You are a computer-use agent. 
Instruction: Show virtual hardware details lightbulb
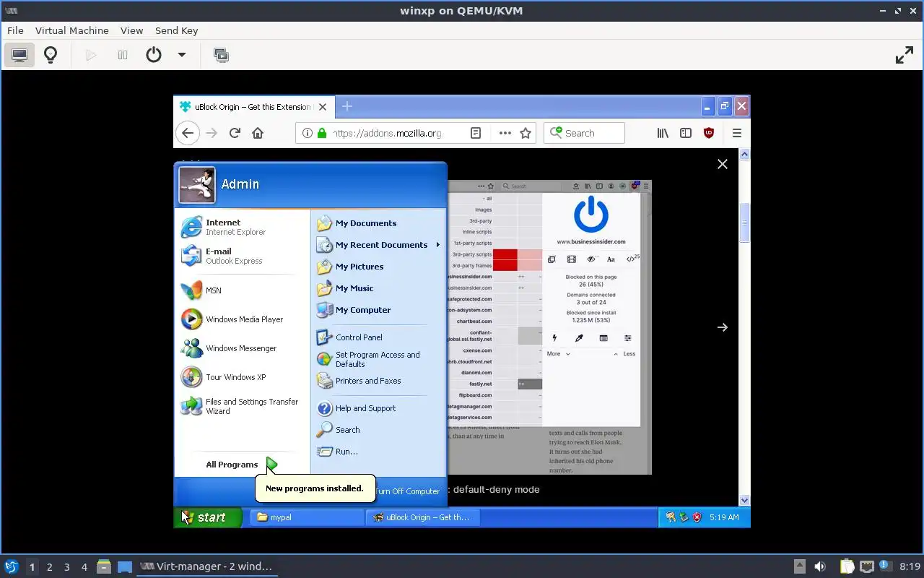click(51, 55)
